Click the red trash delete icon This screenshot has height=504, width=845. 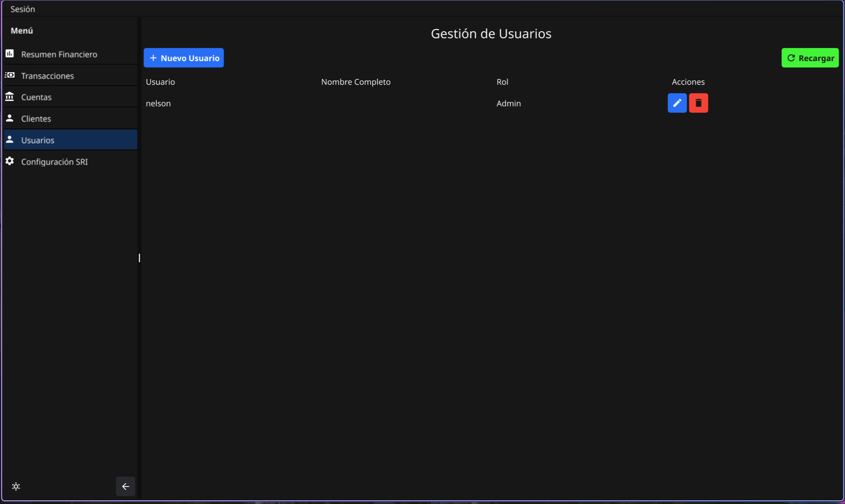[x=698, y=103]
